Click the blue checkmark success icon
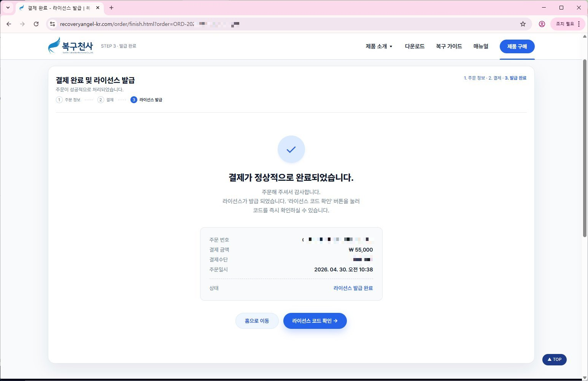This screenshot has height=381, width=588. coord(291,149)
